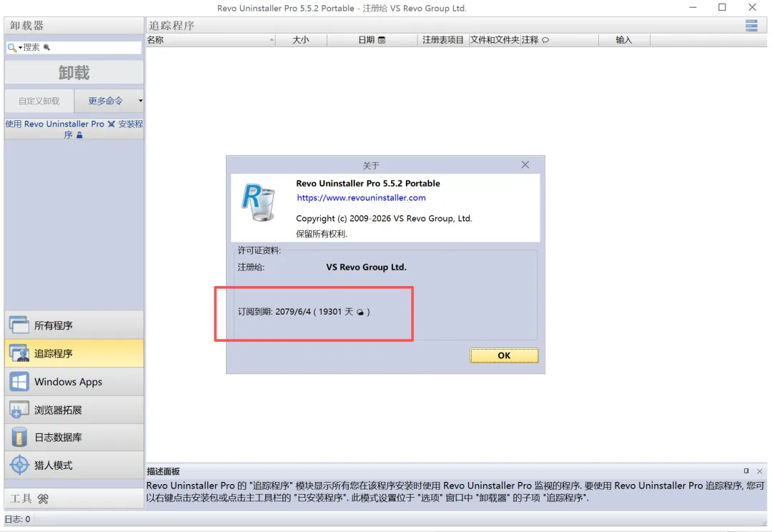Click the Copyright 2009-2026 text line

click(x=384, y=218)
